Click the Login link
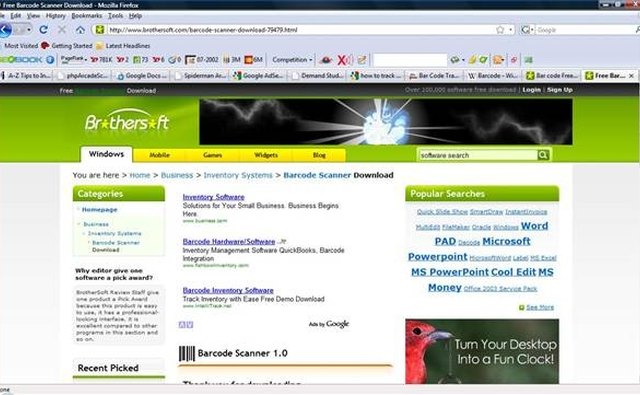640x395 pixels. pyautogui.click(x=531, y=90)
